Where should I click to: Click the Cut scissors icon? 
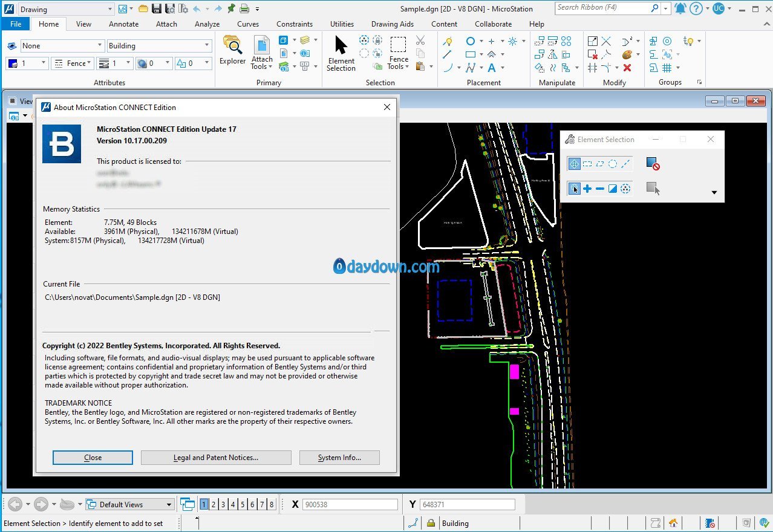pyautogui.click(x=420, y=41)
